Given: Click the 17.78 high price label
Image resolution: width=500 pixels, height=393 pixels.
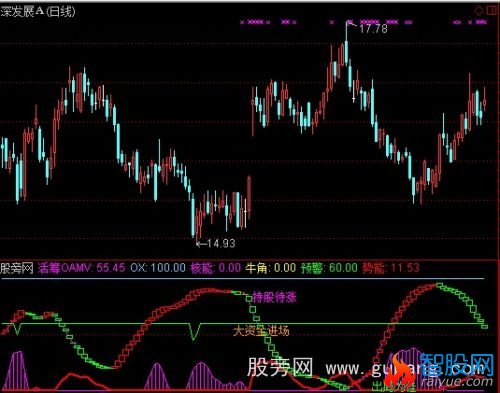Looking at the screenshot, I should 373,29.
